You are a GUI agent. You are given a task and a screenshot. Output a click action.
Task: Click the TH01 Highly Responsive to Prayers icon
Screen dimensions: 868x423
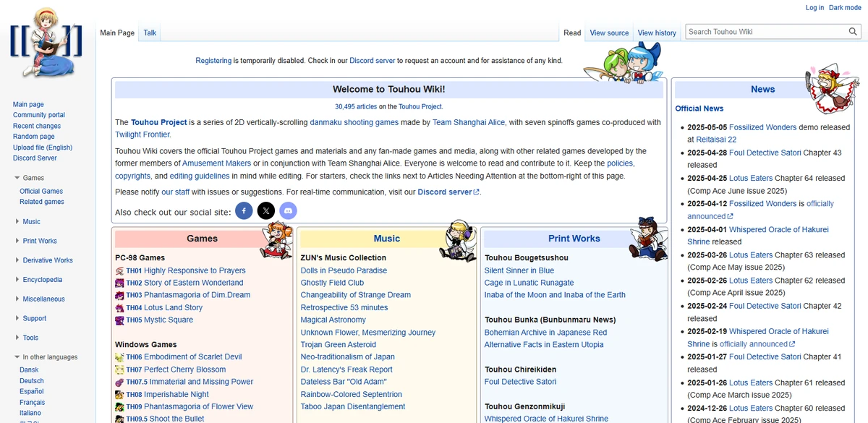coord(119,270)
